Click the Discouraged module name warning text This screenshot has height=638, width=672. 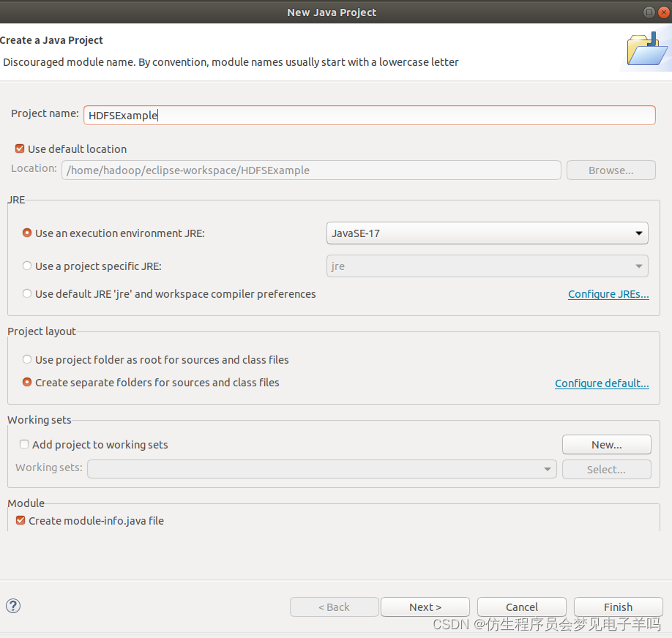pyautogui.click(x=231, y=62)
